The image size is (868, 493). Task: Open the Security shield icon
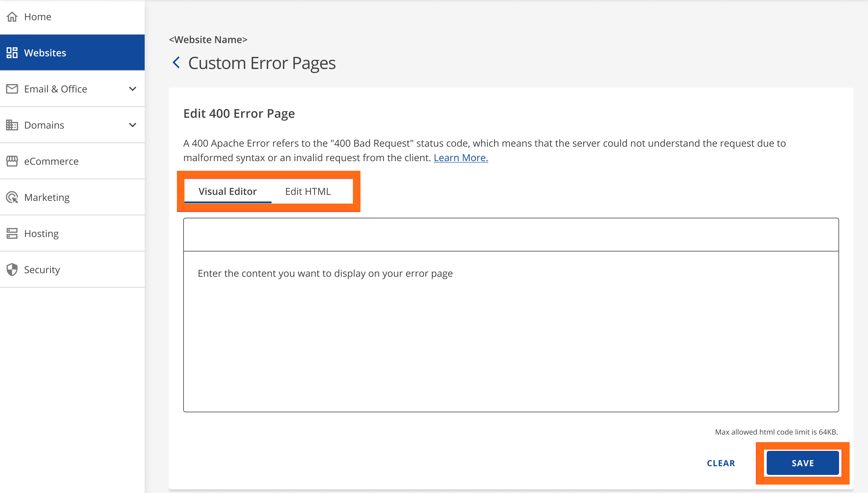[x=12, y=269]
